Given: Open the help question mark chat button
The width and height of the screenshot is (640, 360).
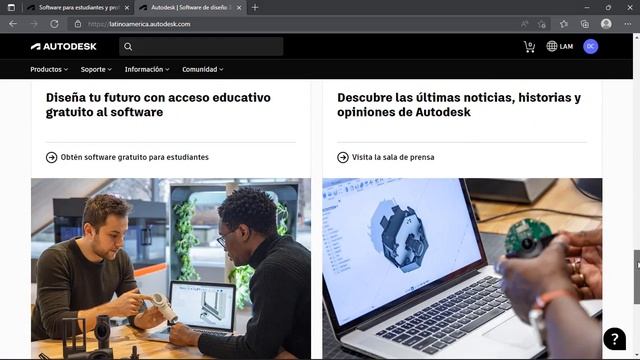Looking at the screenshot, I should tap(614, 338).
